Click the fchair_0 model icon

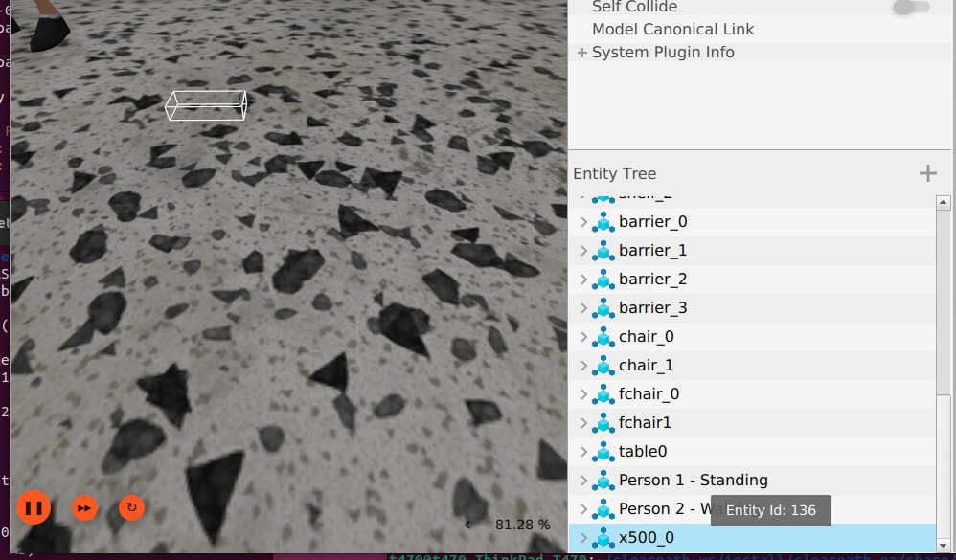[603, 394]
